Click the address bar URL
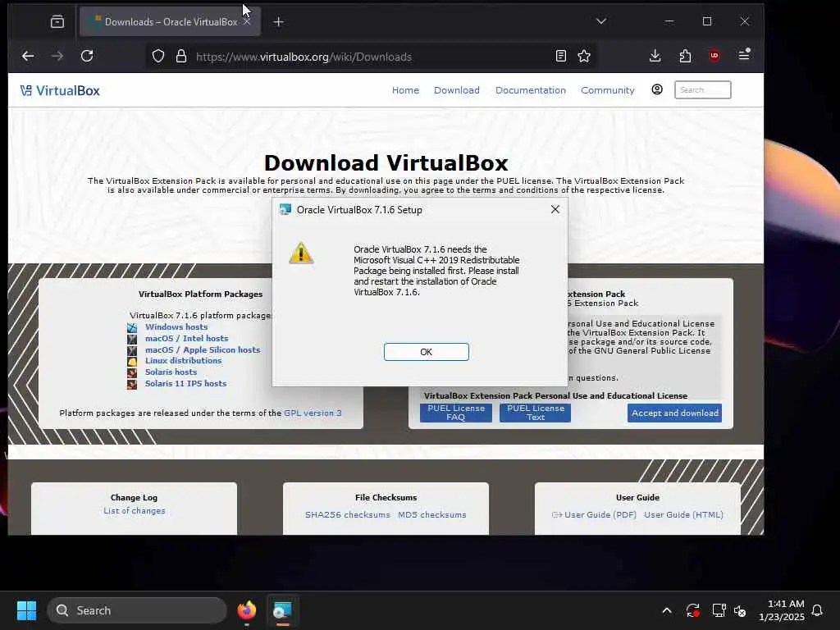840x630 pixels. click(x=304, y=57)
